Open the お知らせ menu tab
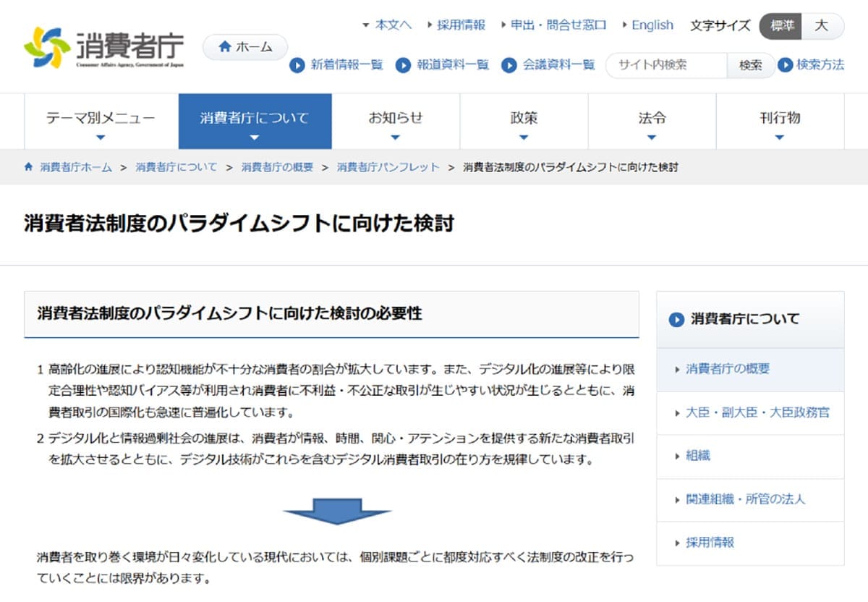The width and height of the screenshot is (868, 602). [x=395, y=122]
